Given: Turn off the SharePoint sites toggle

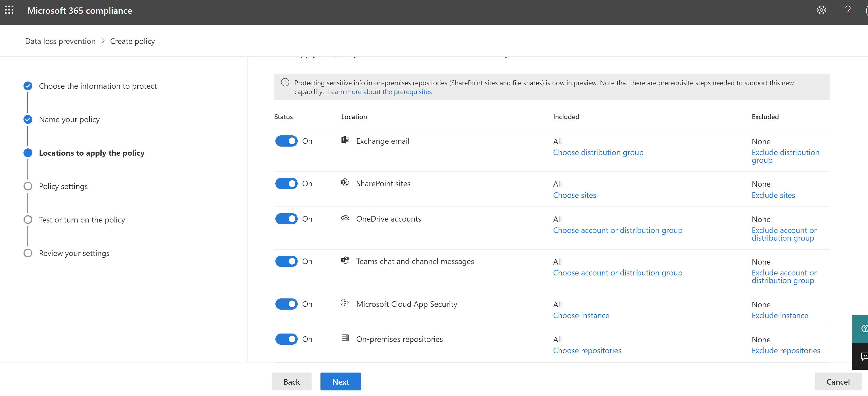Looking at the screenshot, I should [286, 183].
